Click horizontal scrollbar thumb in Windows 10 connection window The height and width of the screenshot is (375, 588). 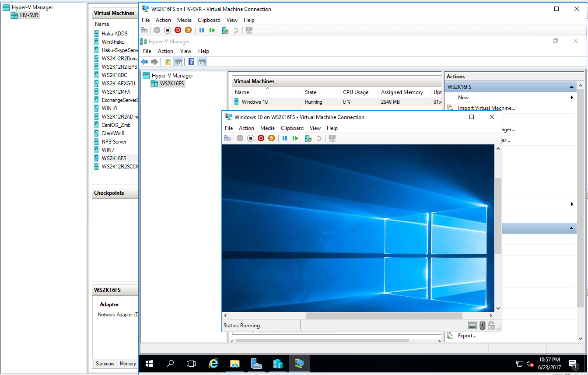click(x=384, y=316)
